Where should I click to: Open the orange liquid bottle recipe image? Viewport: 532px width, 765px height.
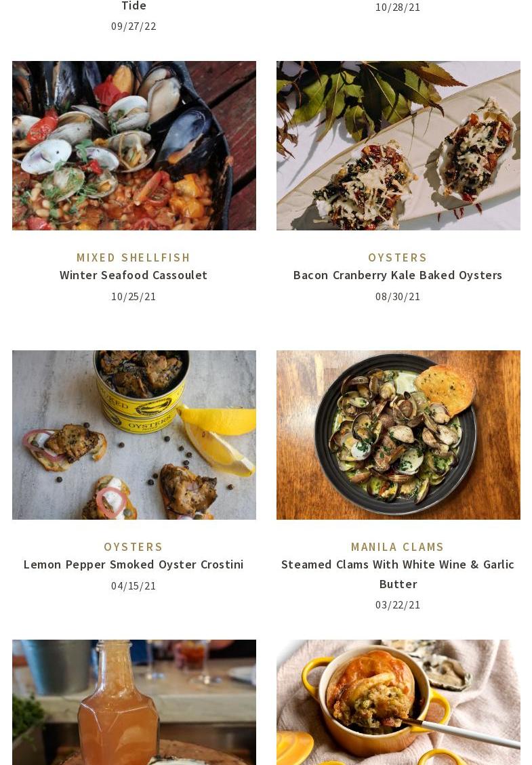(134, 702)
